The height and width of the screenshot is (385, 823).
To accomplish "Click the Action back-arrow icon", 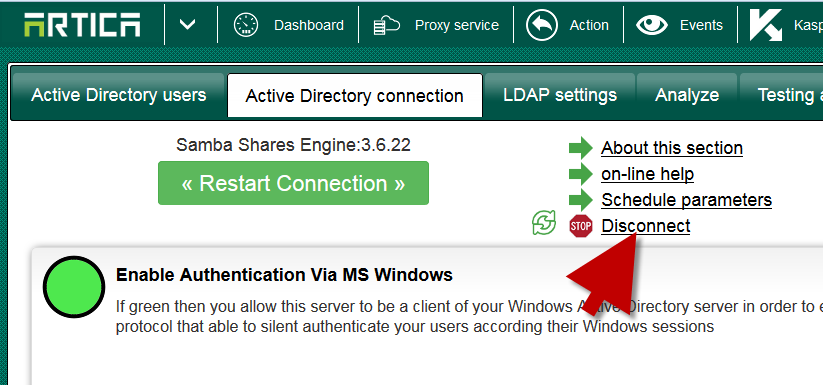I will [x=542, y=25].
